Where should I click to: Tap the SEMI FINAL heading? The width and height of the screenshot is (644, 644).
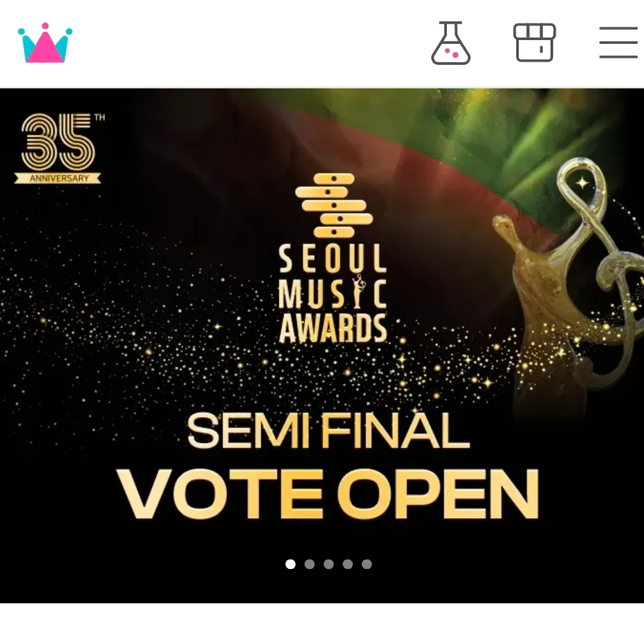[329, 430]
